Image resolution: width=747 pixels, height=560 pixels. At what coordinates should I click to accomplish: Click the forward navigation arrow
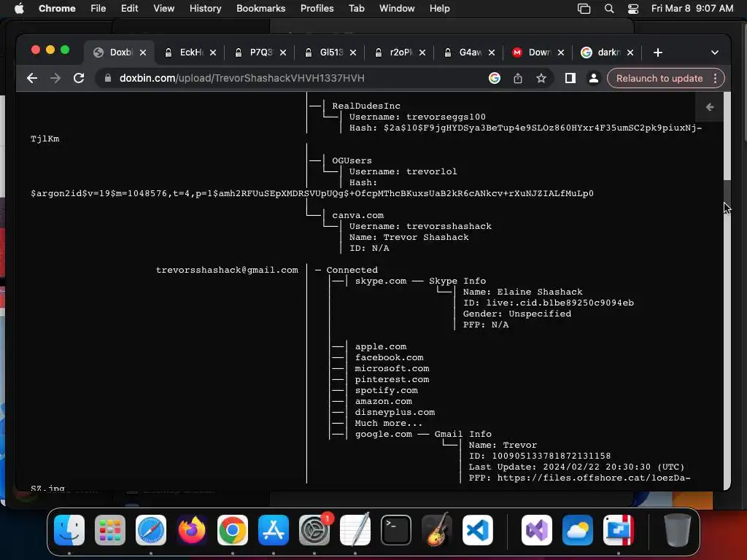tap(55, 78)
